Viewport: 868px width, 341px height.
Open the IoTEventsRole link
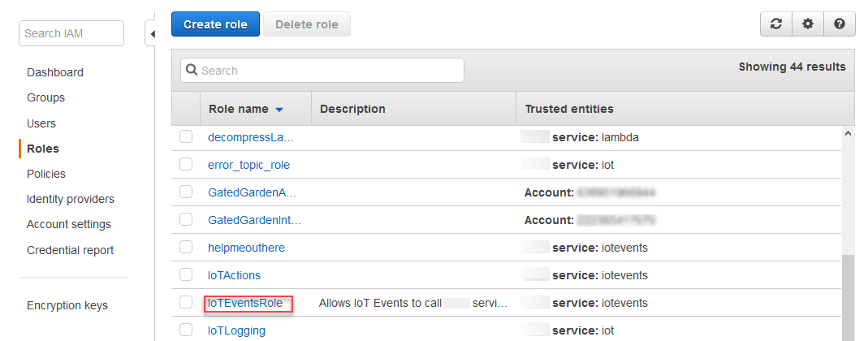point(246,303)
